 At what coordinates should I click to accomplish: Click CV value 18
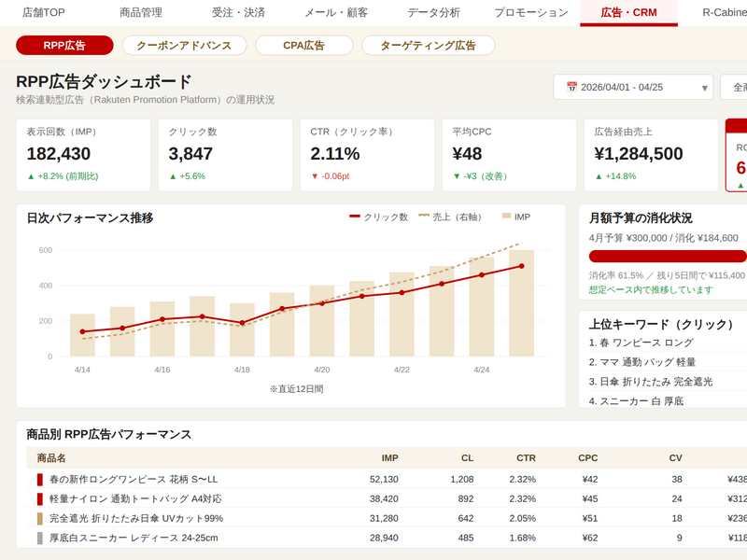click(677, 519)
